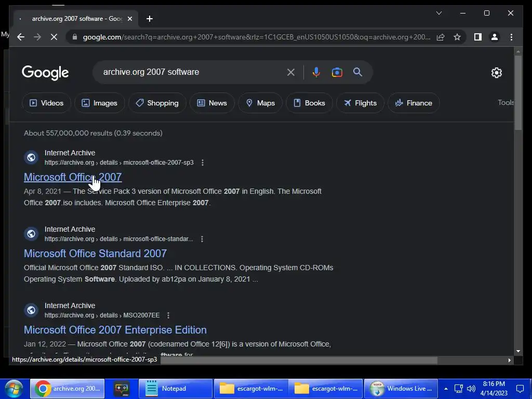Image resolution: width=532 pixels, height=399 pixels.
Task: Open new tab with plus button
Action: point(150,19)
